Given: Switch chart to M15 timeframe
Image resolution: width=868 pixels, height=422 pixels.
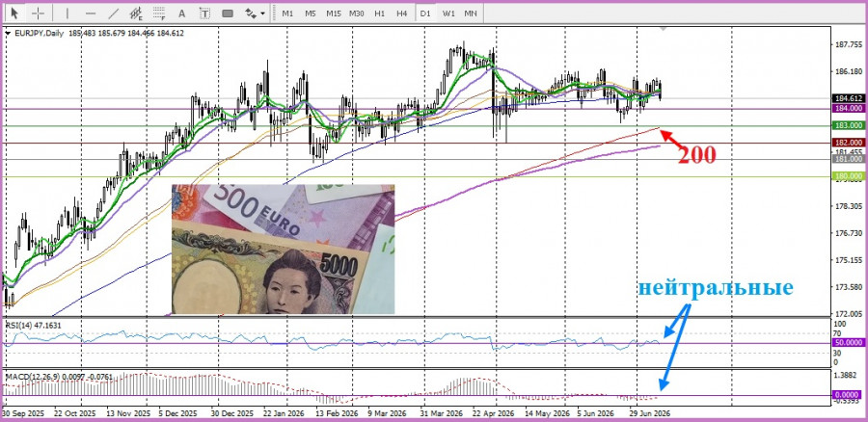Looking at the screenshot, I should 334,13.
